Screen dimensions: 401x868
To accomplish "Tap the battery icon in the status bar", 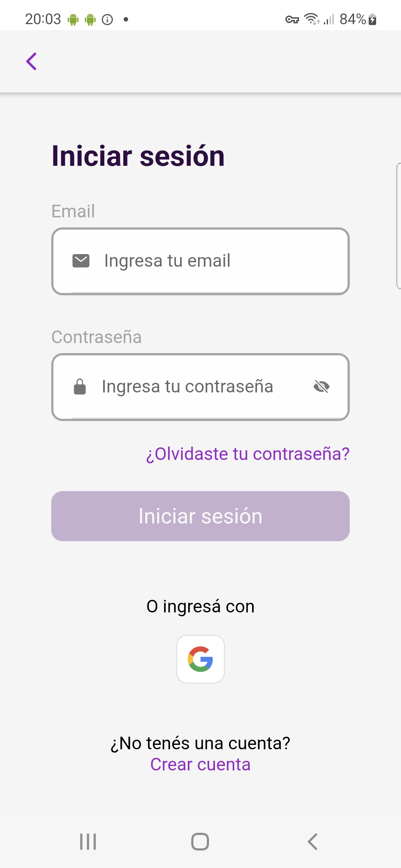I will pyautogui.click(x=373, y=19).
